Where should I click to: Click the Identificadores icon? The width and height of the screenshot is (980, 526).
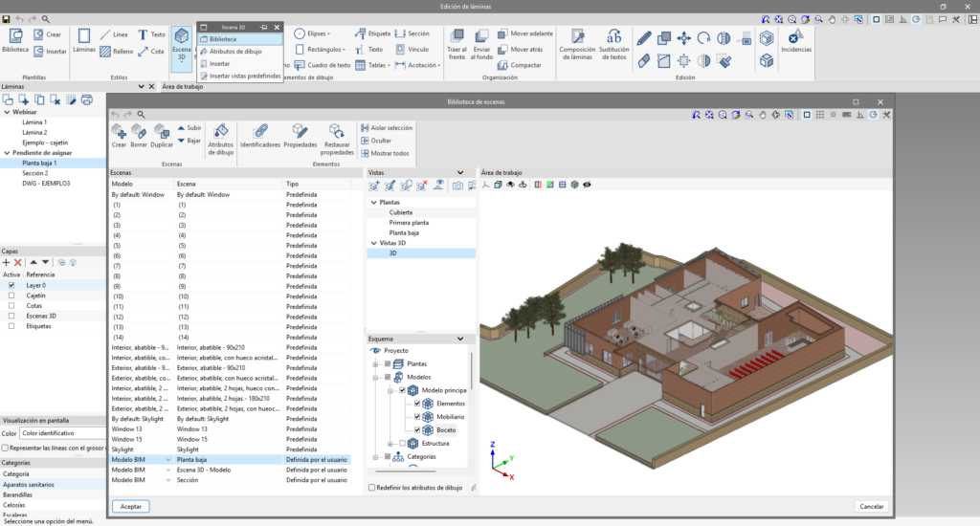259,133
